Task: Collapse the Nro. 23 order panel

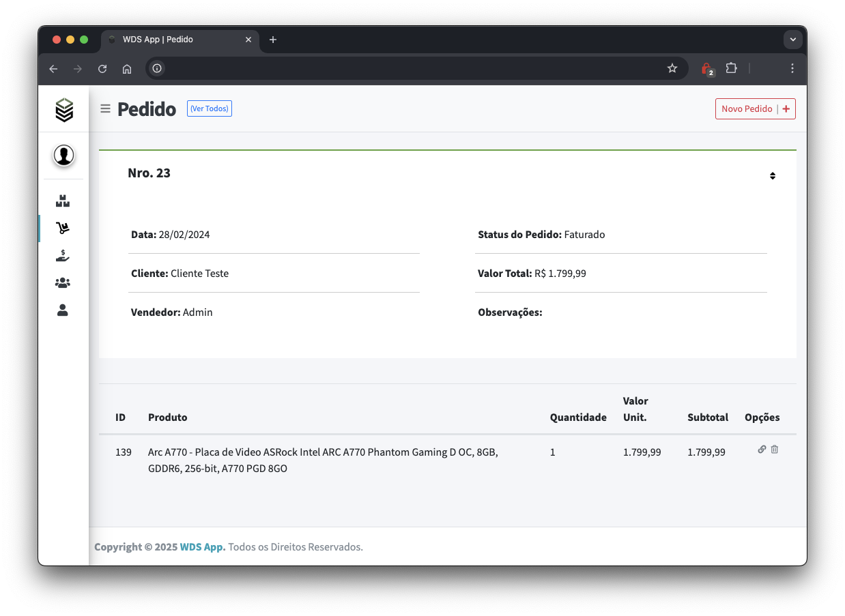Action: pos(773,175)
